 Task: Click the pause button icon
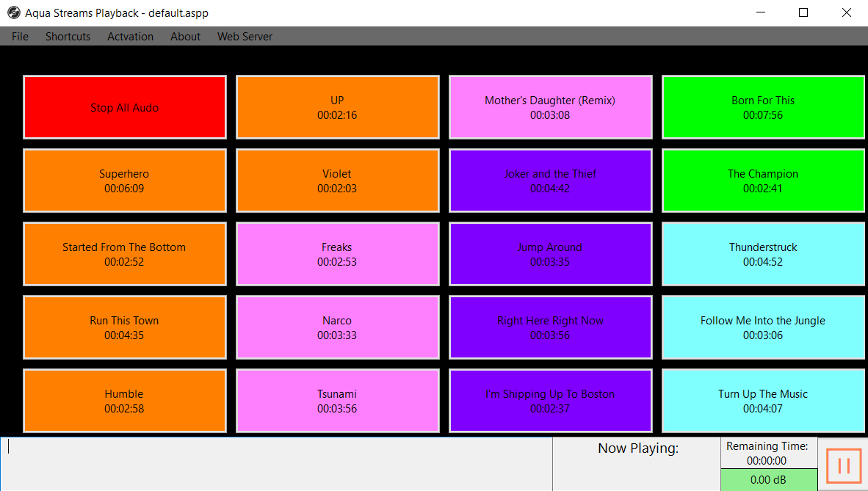[x=843, y=465]
